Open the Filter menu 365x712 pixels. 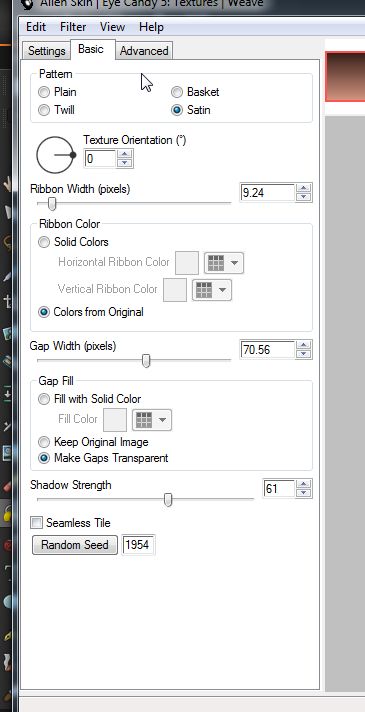point(73,27)
